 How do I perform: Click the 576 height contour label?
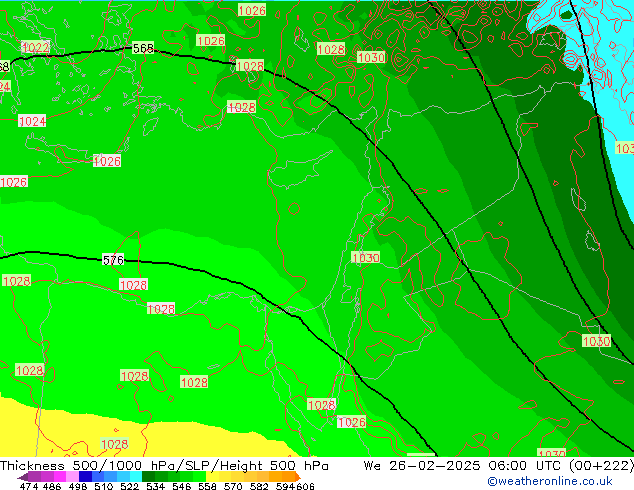(113, 260)
